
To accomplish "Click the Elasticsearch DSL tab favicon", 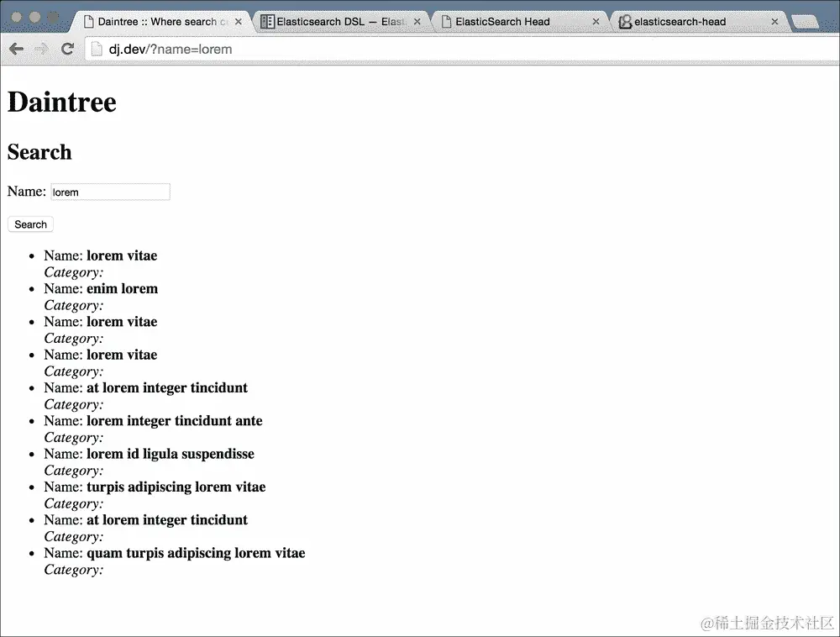I will click(267, 22).
